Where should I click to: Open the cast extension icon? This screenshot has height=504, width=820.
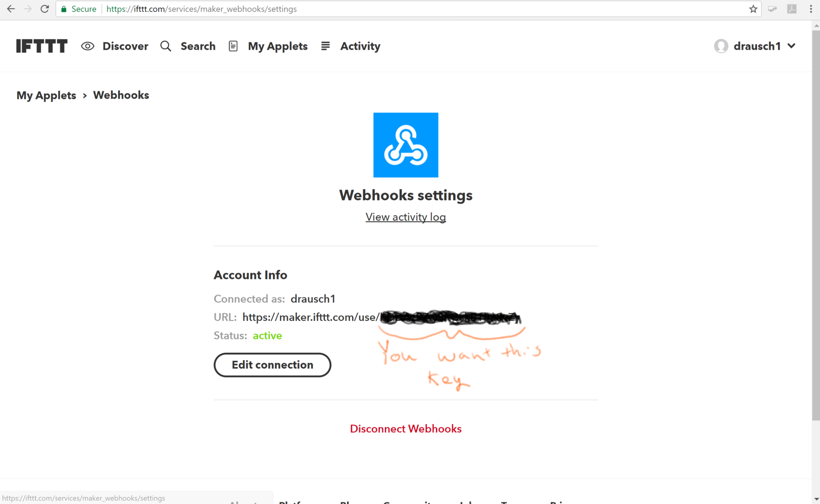(x=772, y=9)
